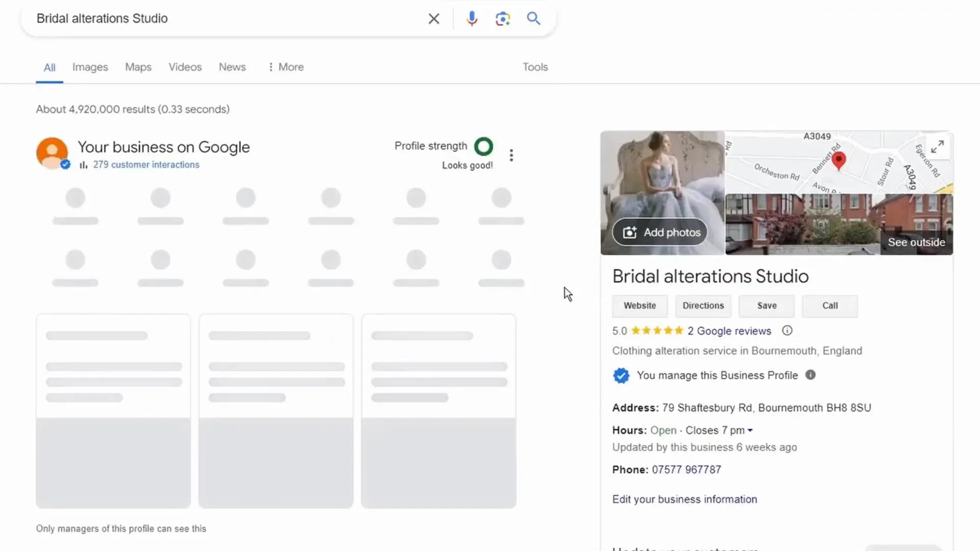Image resolution: width=980 pixels, height=551 pixels.
Task: Click the Clothing alteration service in Bournemouth text
Action: pos(737,351)
